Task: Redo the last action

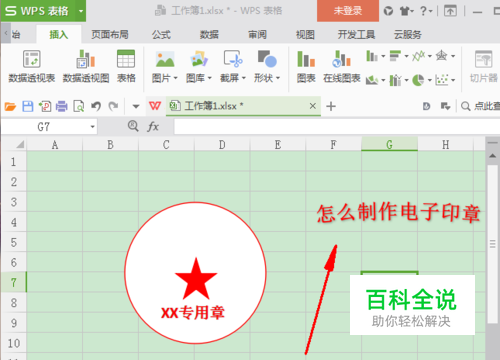Action: tap(113, 107)
